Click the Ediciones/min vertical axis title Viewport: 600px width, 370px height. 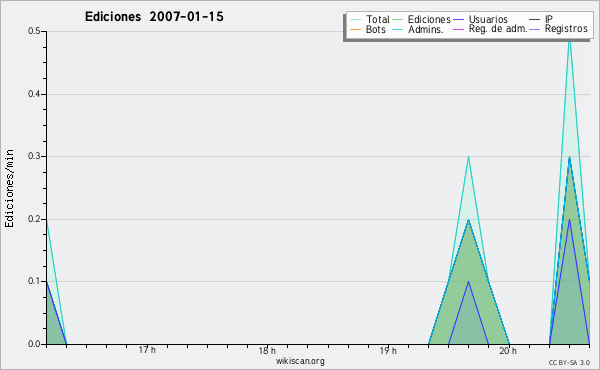[x=9, y=188]
